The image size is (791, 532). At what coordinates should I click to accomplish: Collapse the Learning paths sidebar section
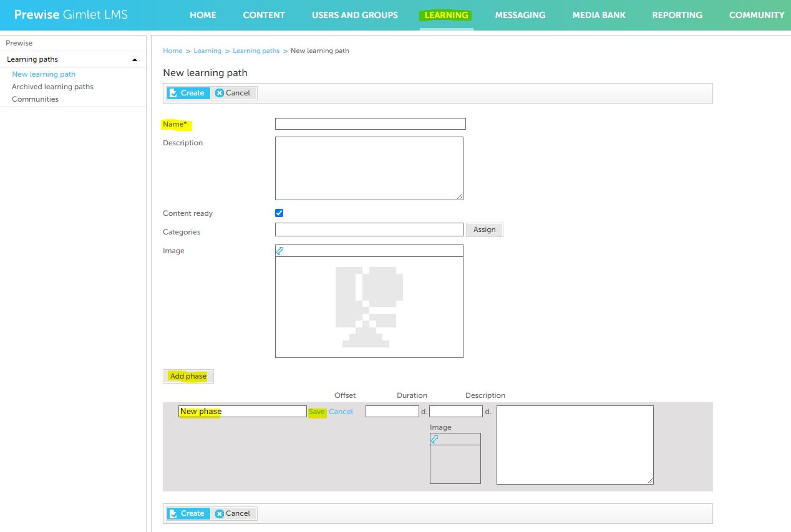coord(135,60)
